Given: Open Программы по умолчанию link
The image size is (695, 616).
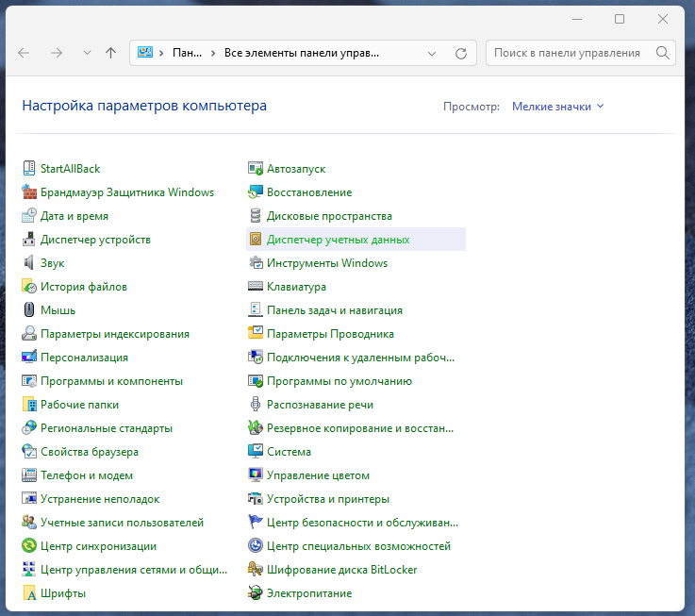Looking at the screenshot, I should click(x=339, y=381).
